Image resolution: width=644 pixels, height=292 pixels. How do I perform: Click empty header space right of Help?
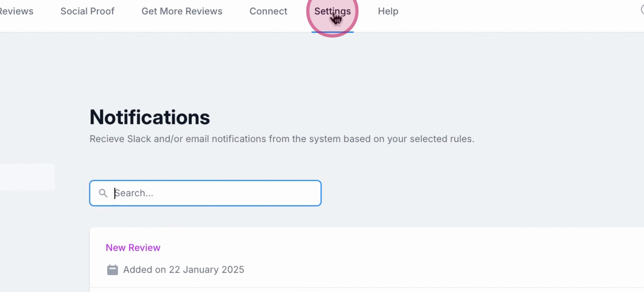513,11
